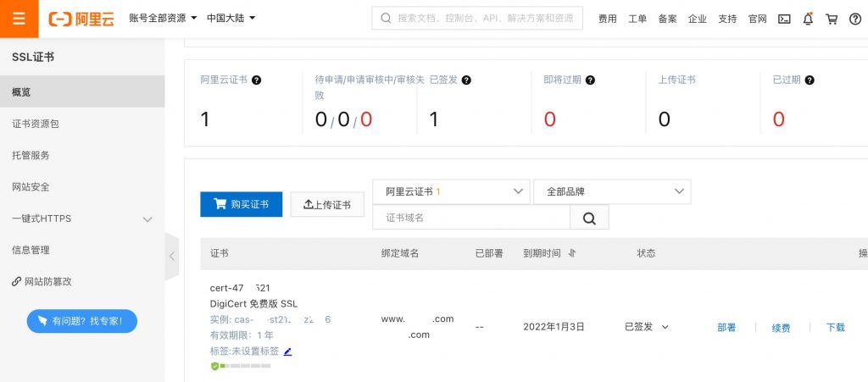Collapse the sidebar with arrow handle
Screen dimensions: 868x382
click(x=172, y=256)
